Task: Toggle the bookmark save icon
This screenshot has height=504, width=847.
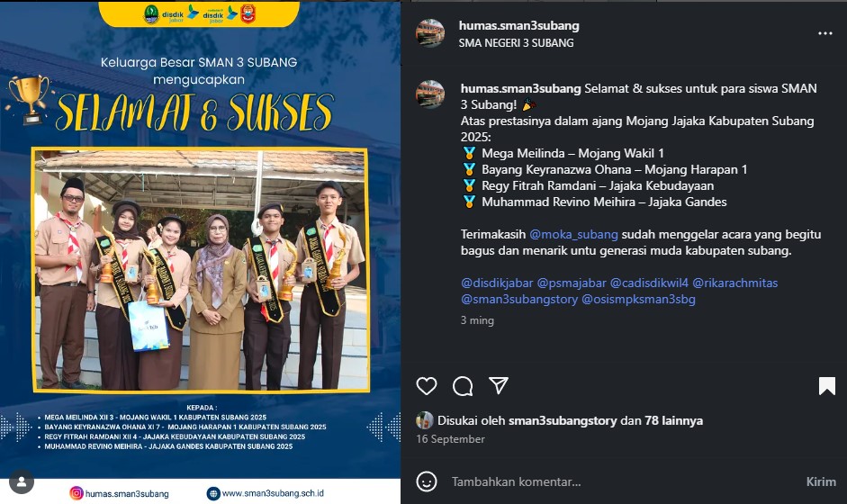Action: pyautogui.click(x=826, y=386)
